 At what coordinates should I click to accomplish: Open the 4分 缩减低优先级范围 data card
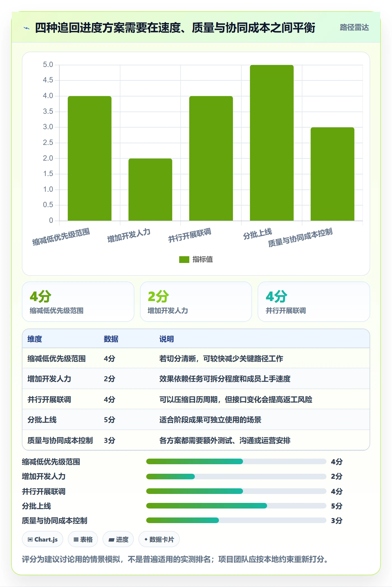78,302
